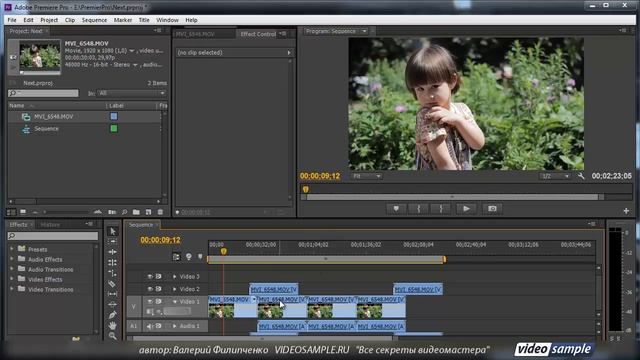
Task: Click Mark In in Program monitor
Action: point(419,209)
